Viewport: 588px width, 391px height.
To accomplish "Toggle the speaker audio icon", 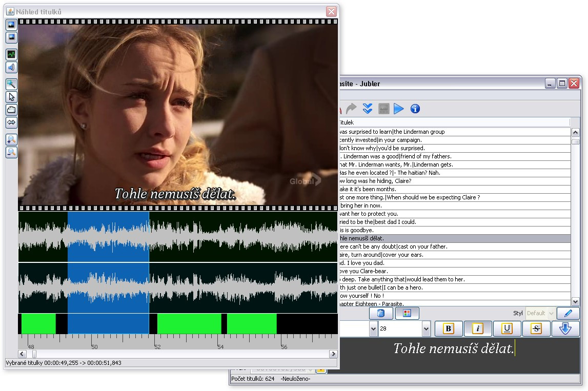I will click(x=12, y=68).
